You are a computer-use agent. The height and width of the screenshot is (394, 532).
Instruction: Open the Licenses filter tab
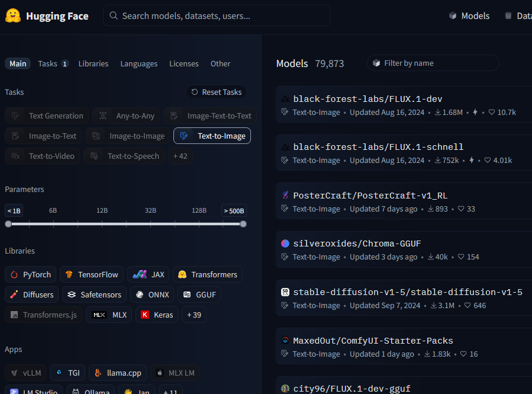tap(184, 63)
